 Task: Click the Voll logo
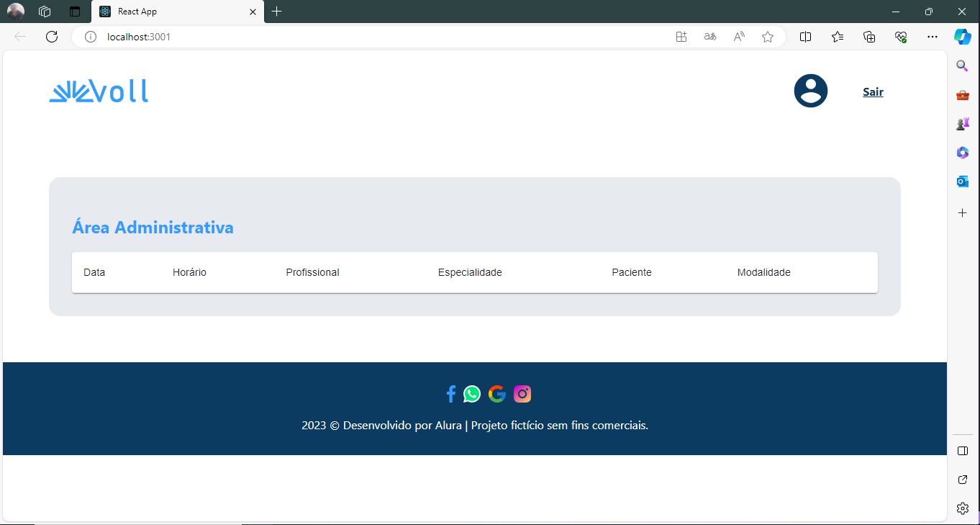(x=99, y=91)
